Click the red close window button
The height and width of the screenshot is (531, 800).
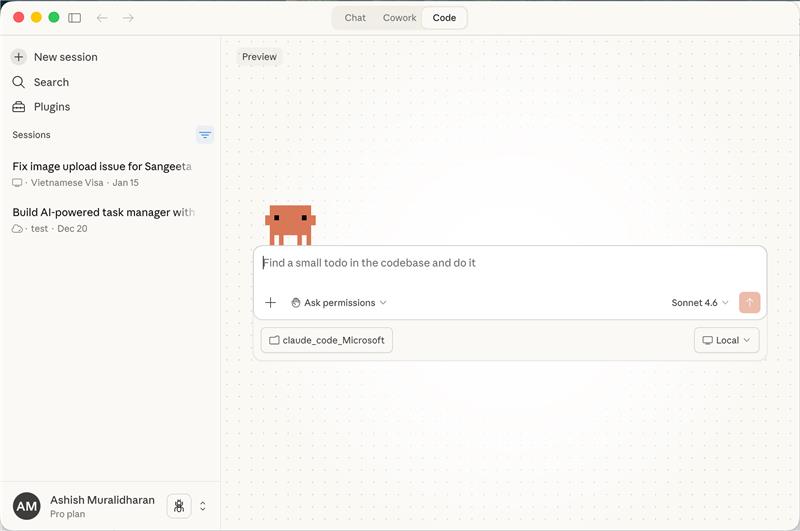click(x=18, y=17)
